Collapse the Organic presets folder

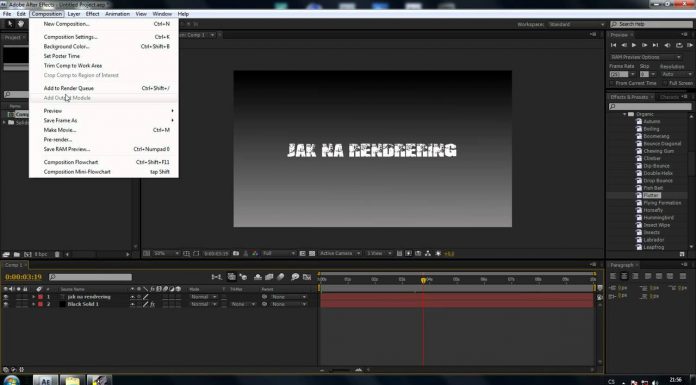(x=624, y=114)
